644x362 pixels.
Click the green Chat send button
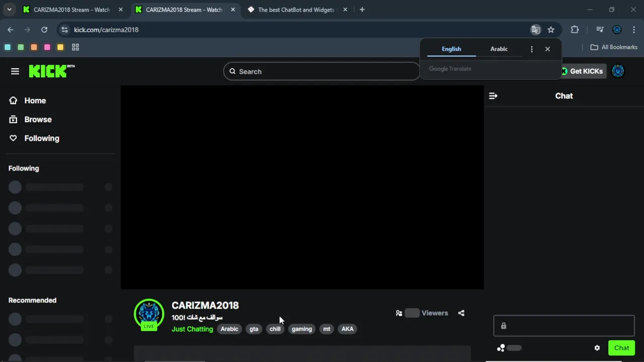[621, 348]
